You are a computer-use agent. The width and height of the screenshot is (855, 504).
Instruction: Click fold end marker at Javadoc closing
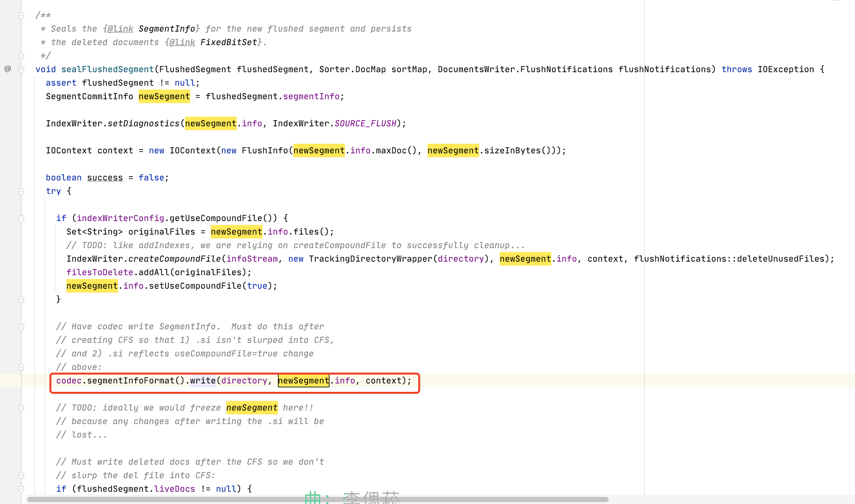pyautogui.click(x=21, y=55)
